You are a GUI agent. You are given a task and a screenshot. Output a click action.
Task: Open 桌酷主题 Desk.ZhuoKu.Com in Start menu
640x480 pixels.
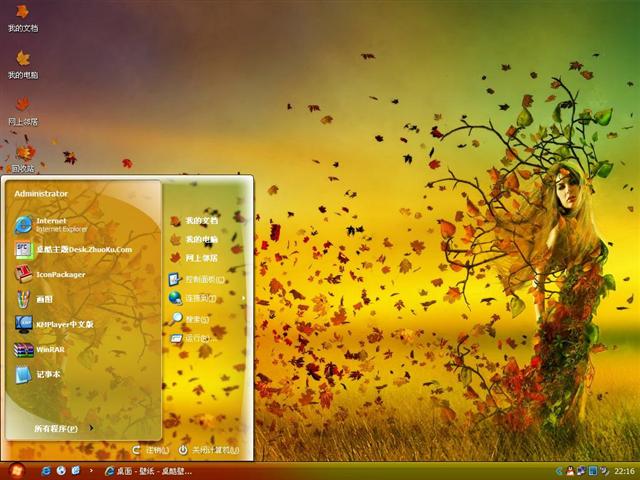(x=73, y=249)
